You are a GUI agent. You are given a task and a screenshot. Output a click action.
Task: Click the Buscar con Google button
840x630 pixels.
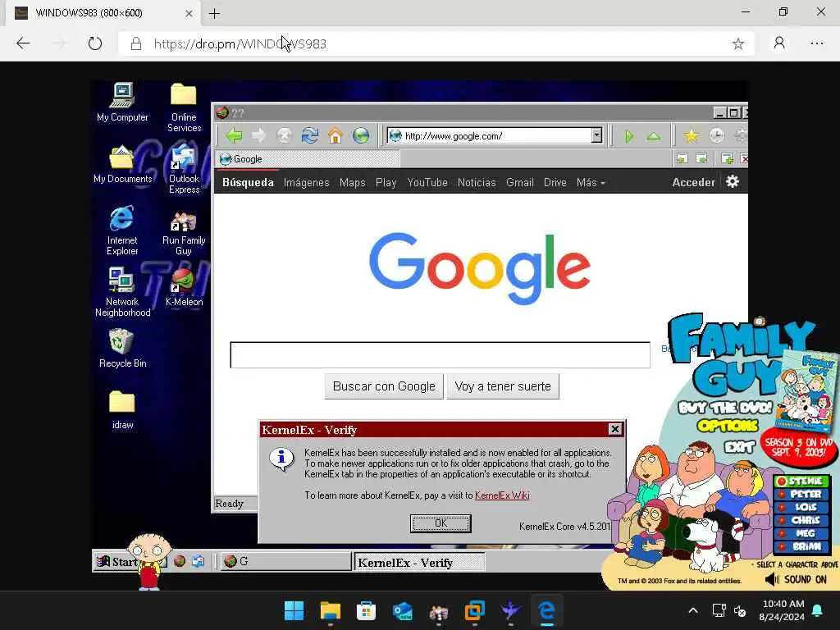pos(384,386)
